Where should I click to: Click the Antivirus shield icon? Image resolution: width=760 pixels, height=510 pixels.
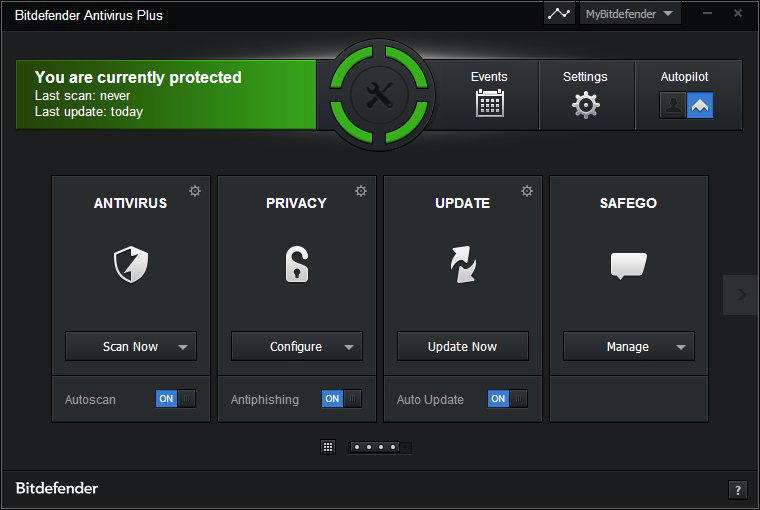pyautogui.click(x=131, y=264)
